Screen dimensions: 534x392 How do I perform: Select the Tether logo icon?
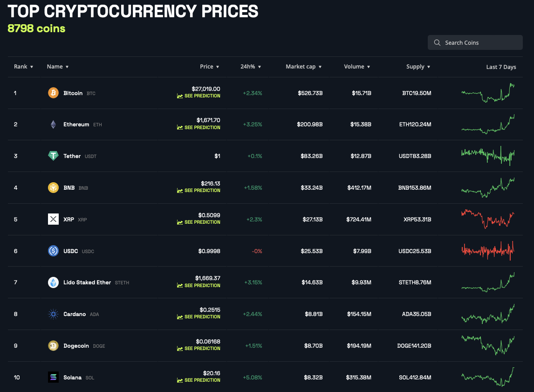[x=53, y=156]
